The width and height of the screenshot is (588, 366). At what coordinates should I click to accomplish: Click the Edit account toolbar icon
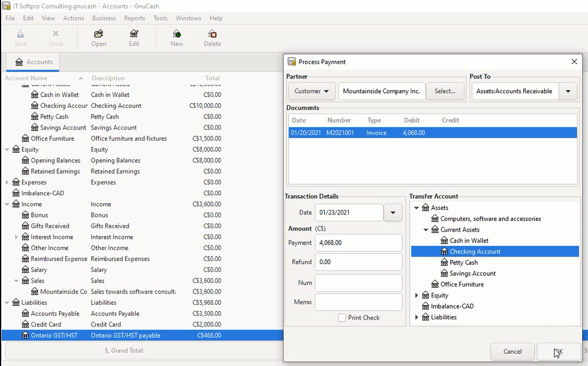point(134,34)
